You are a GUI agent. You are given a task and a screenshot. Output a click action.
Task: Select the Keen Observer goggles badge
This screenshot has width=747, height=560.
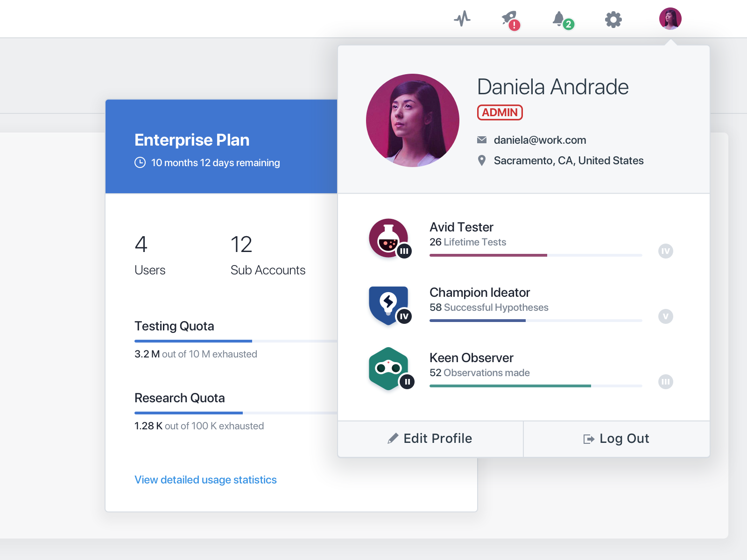(389, 369)
